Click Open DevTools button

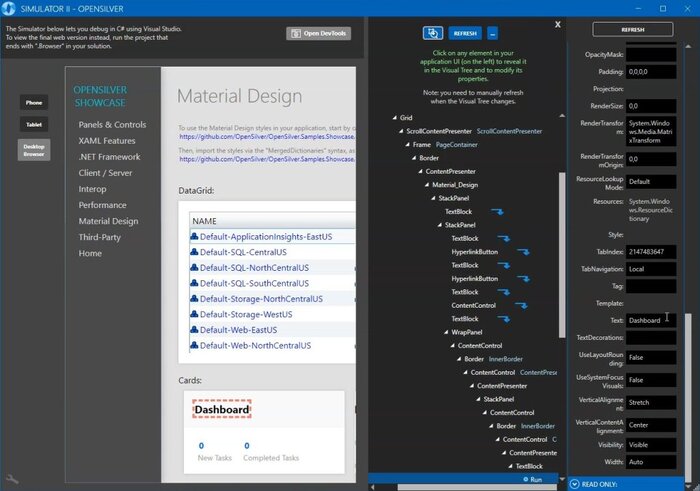tap(319, 33)
